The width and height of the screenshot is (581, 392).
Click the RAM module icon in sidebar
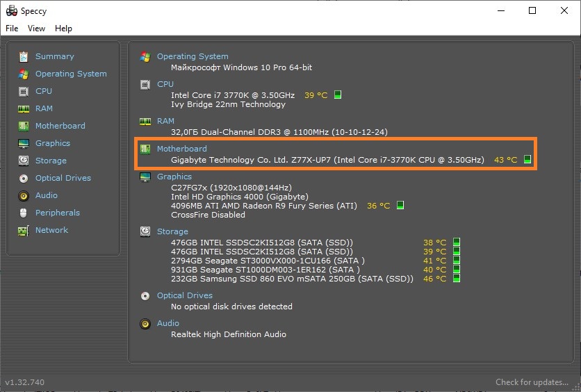pos(24,109)
